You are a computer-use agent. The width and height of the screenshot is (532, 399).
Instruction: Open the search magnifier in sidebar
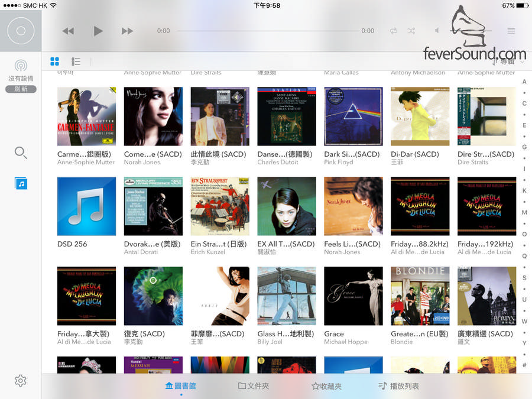click(x=21, y=153)
